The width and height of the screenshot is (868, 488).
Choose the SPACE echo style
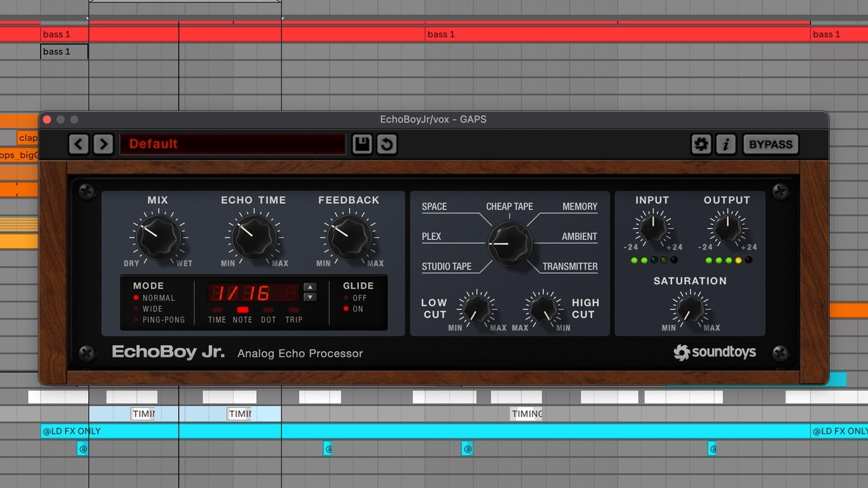coord(434,207)
